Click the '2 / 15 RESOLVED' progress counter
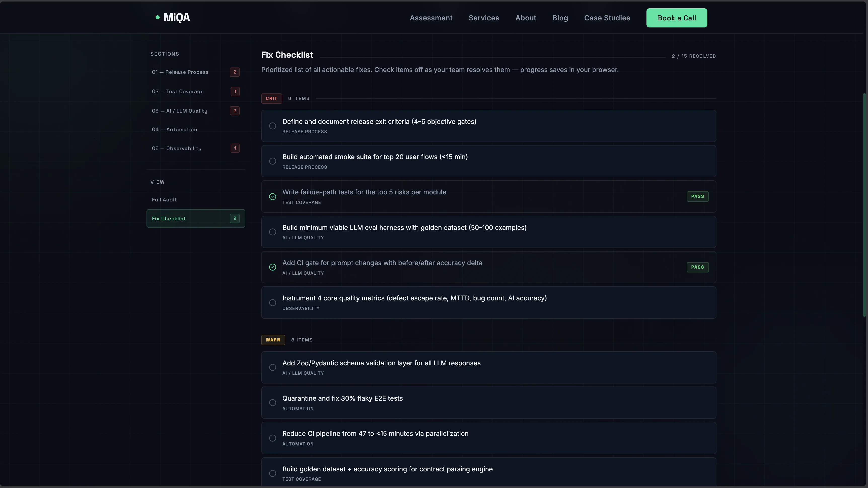The height and width of the screenshot is (488, 868). [694, 56]
